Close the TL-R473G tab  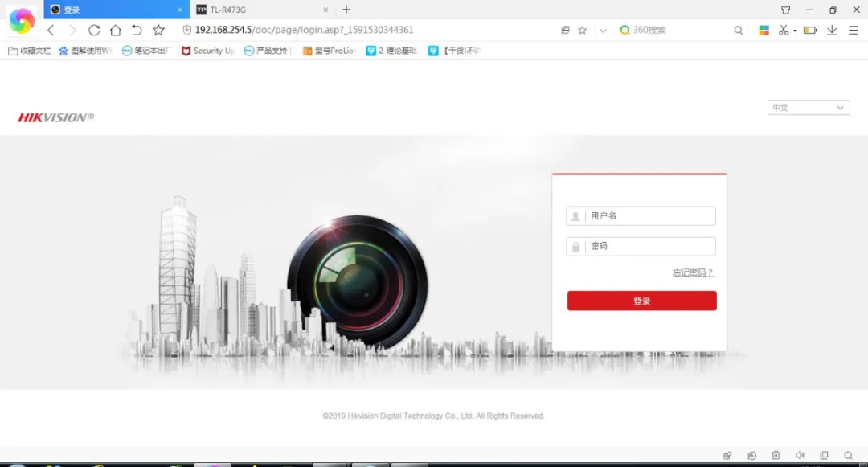(325, 10)
